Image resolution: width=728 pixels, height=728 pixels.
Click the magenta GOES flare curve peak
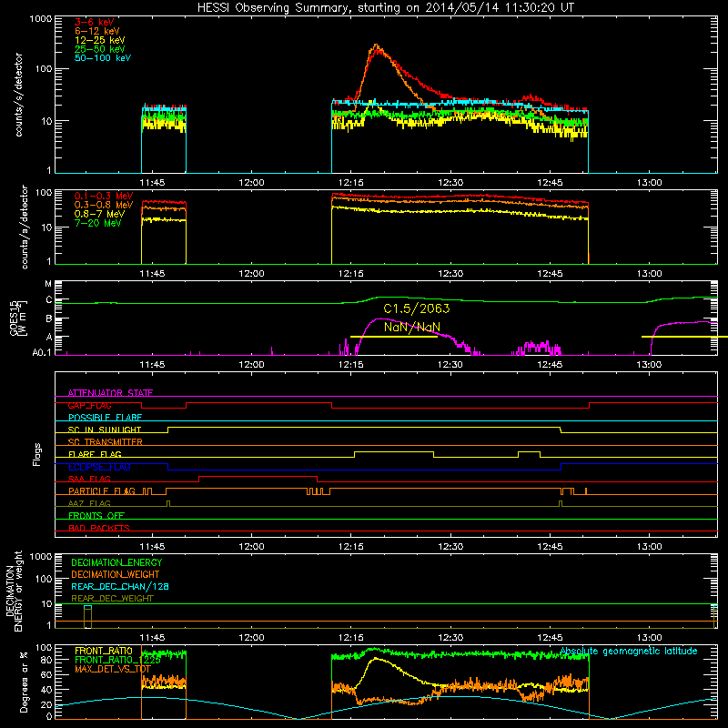pyautogui.click(x=379, y=318)
